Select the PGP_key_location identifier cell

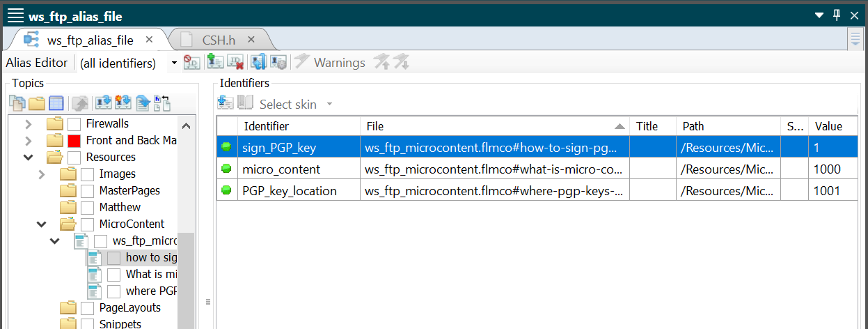pos(299,191)
